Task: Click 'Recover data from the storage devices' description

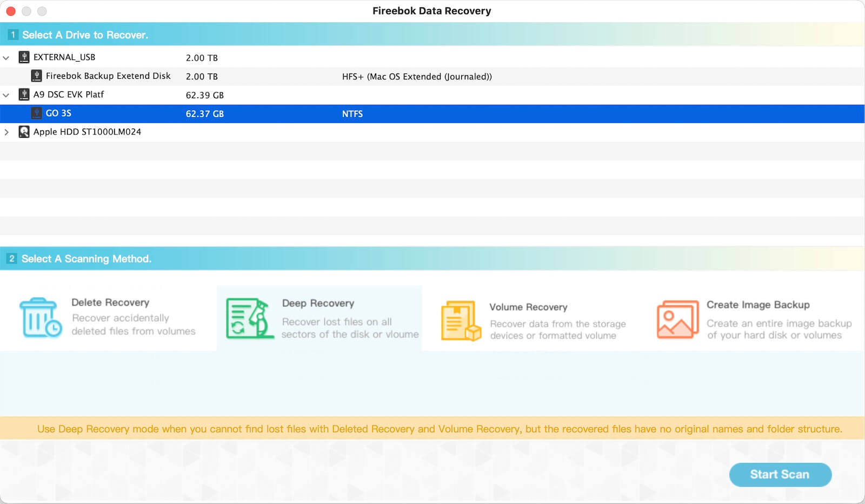Action: (x=558, y=330)
